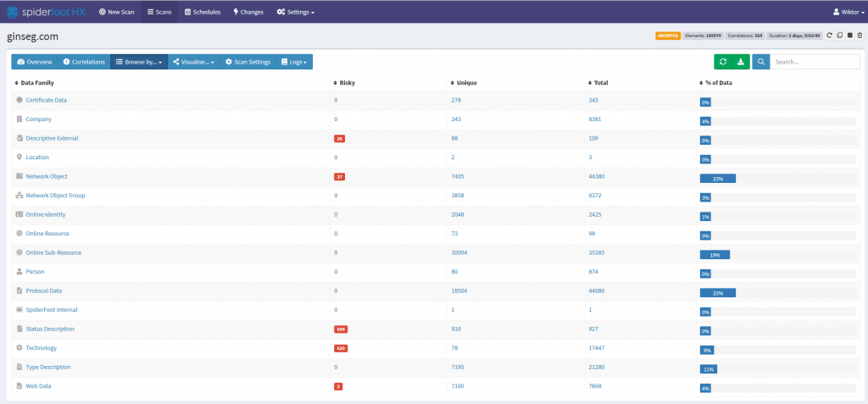The width and height of the screenshot is (868, 404).
Task: Click the Elements count badge
Action: click(703, 36)
